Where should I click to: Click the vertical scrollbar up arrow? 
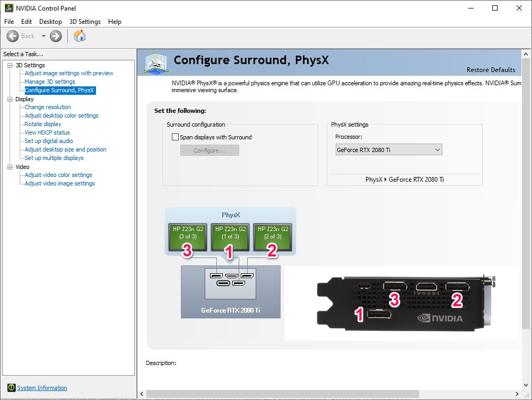526,54
